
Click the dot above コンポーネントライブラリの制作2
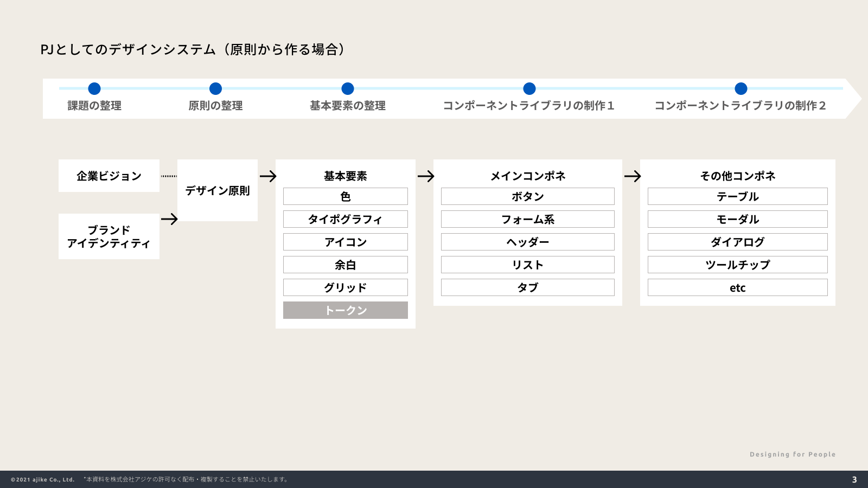click(741, 88)
